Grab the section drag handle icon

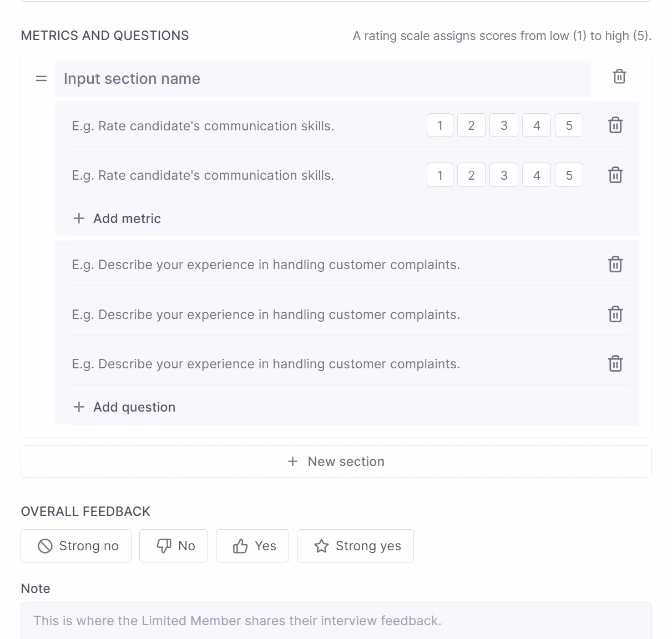click(x=41, y=79)
